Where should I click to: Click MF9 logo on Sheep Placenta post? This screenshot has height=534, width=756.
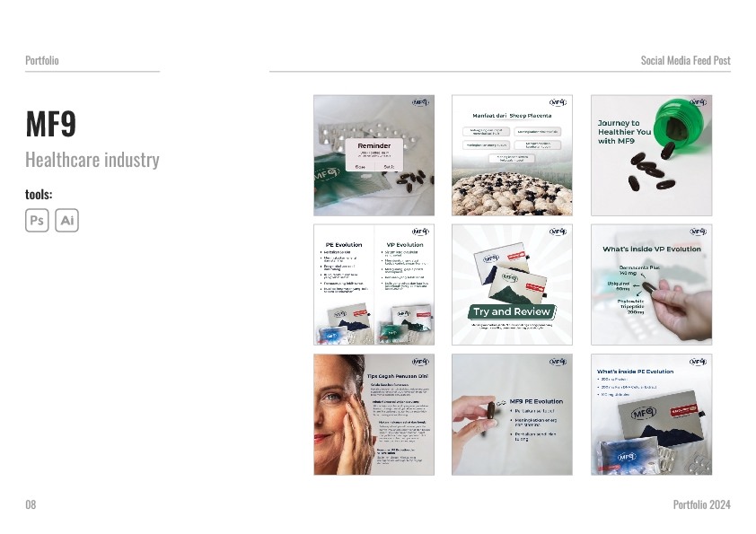558,102
